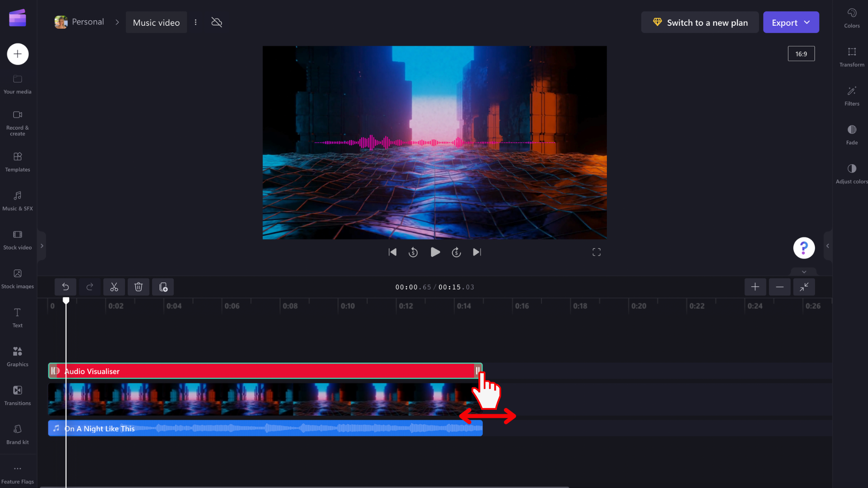Open the project options three-dot menu
The image size is (868, 488).
(x=195, y=22)
